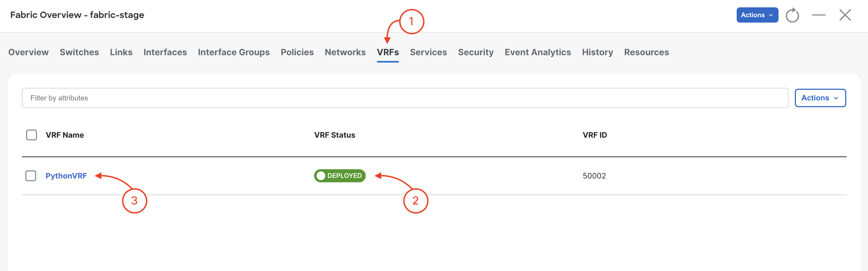Sort by the VRF ID column header
This screenshot has height=271, width=868.
coord(595,135)
